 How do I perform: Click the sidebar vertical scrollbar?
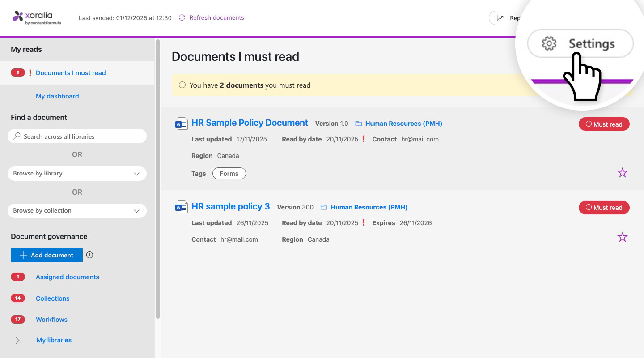157,179
